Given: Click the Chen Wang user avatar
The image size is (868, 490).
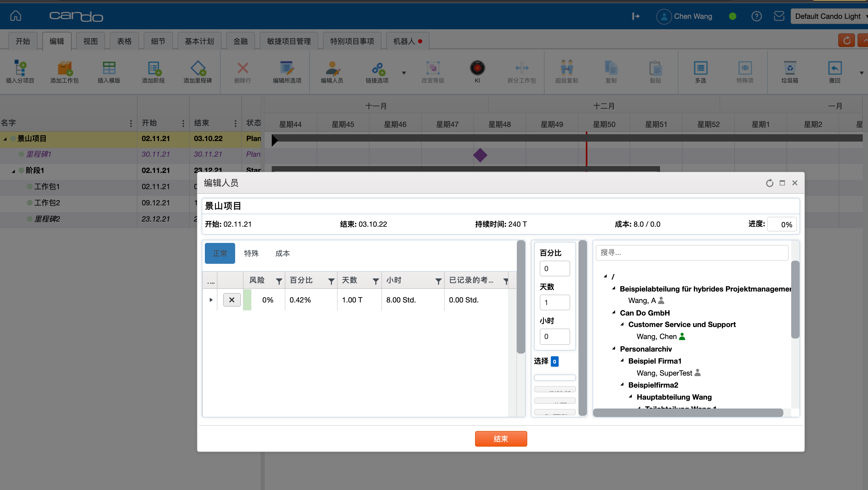Looking at the screenshot, I should click(664, 16).
